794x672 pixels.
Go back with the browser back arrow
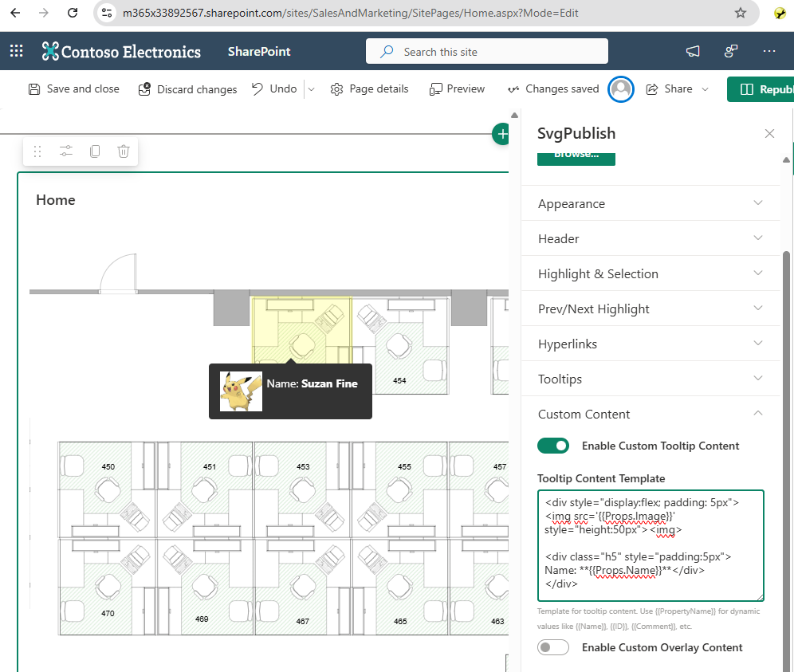pyautogui.click(x=15, y=13)
